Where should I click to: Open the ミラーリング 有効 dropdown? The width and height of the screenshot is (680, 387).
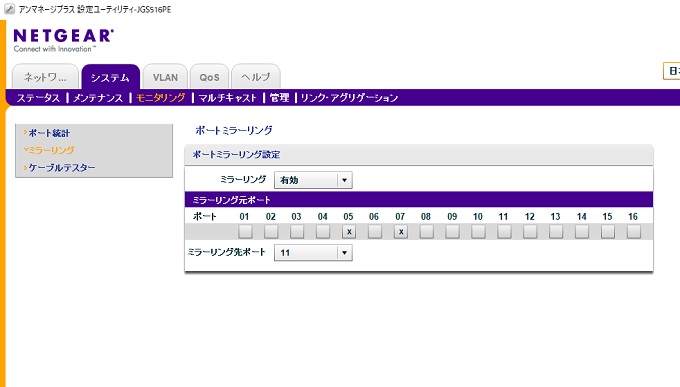313,180
